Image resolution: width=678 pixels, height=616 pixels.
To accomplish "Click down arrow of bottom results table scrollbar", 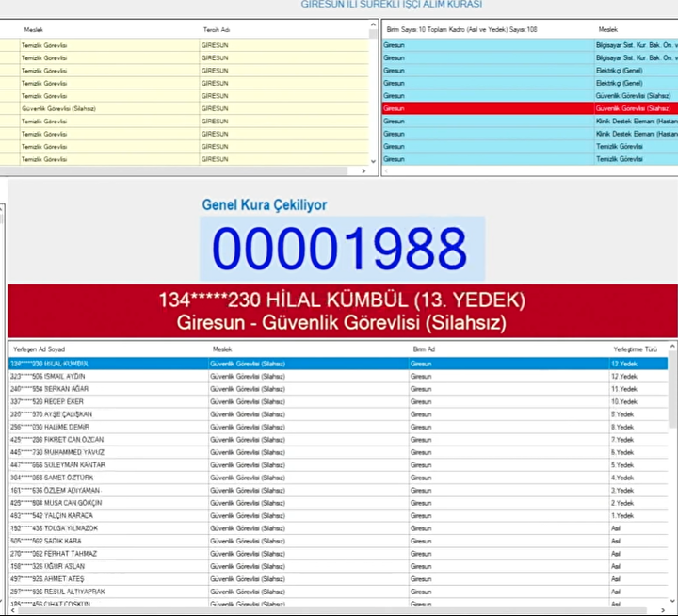I will (672, 601).
